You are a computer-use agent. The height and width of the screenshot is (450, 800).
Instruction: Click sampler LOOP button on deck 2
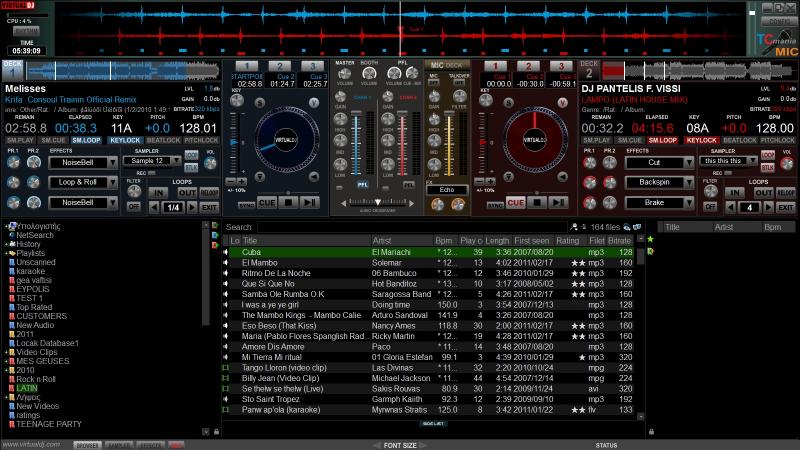click(x=768, y=155)
